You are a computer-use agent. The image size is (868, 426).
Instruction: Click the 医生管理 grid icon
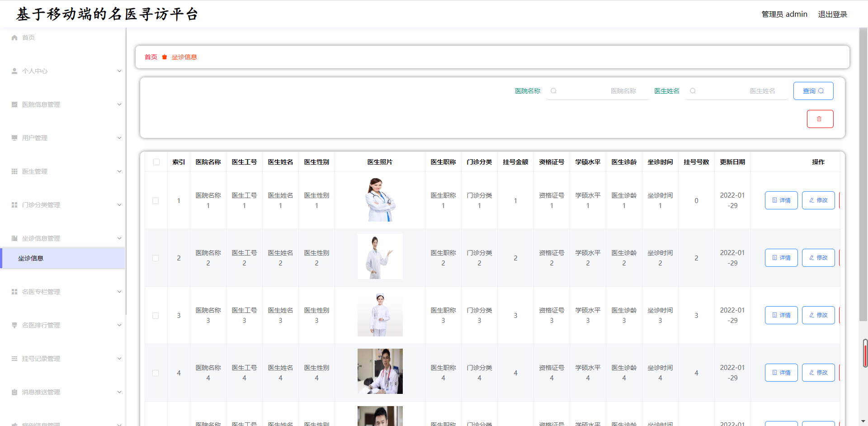14,171
